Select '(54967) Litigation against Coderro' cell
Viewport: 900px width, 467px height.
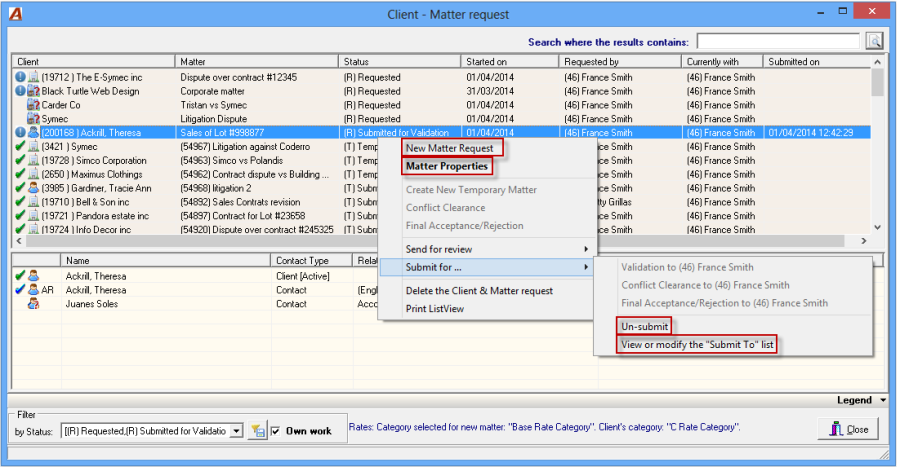point(245,146)
